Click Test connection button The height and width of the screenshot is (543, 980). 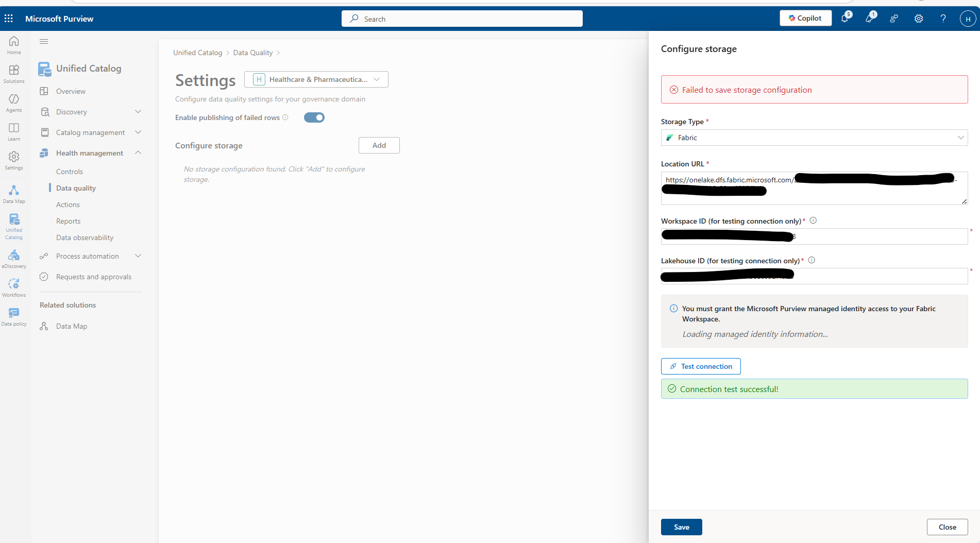pos(701,366)
